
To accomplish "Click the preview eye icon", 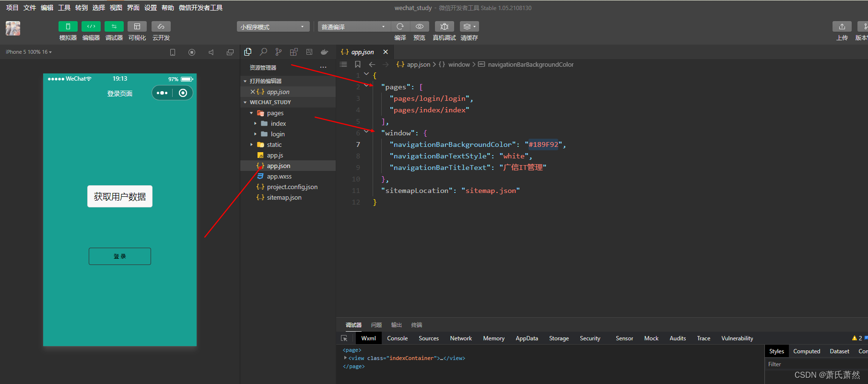I will click(x=420, y=26).
